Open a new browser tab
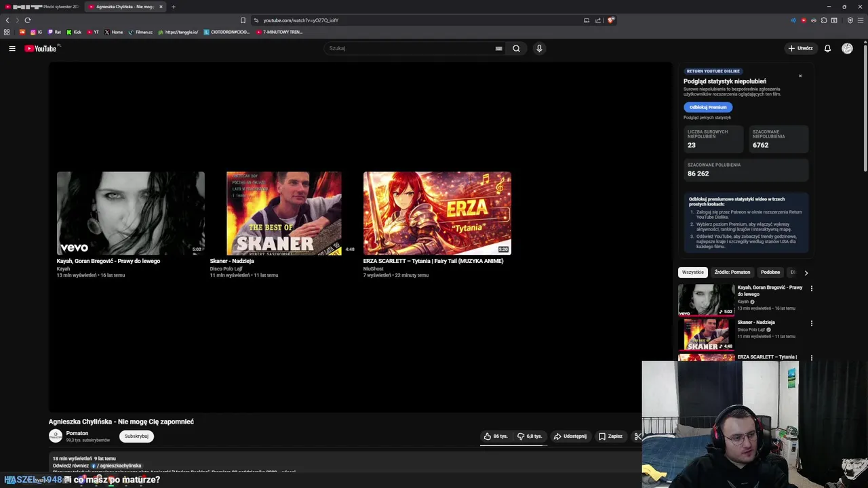Screen dimensions: 868x488 click(173, 7)
